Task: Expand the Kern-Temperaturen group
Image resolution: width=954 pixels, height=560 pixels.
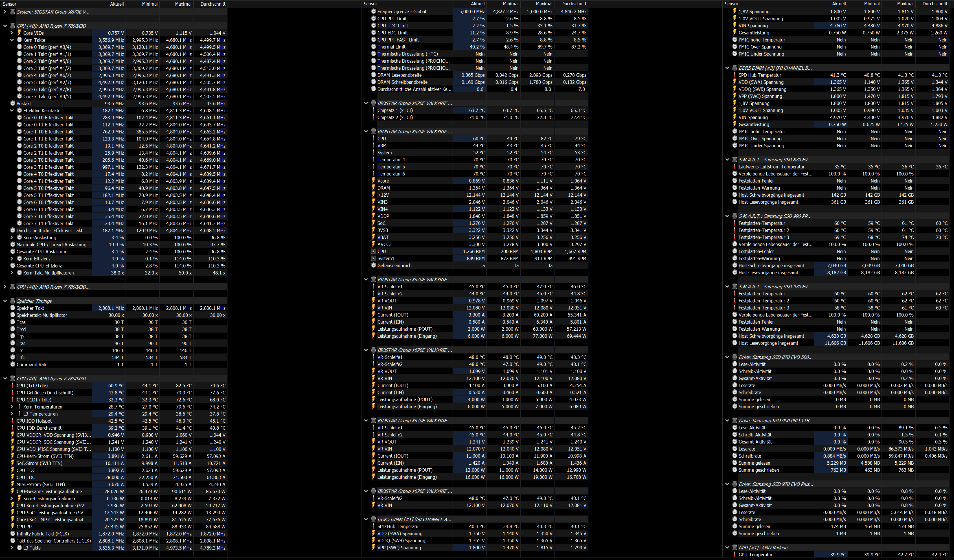Action: tap(12, 407)
